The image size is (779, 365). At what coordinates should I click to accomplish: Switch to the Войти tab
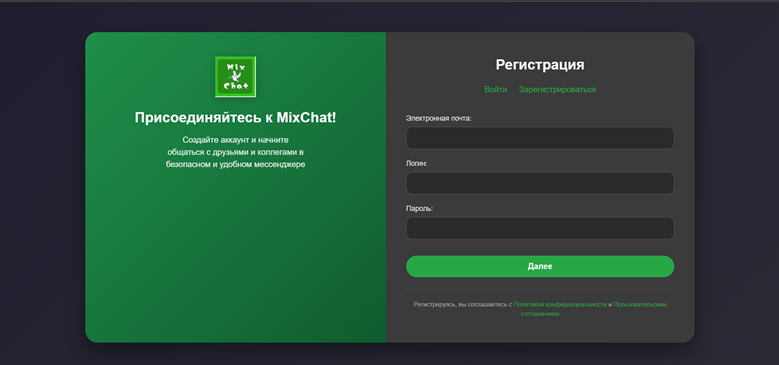tap(495, 89)
